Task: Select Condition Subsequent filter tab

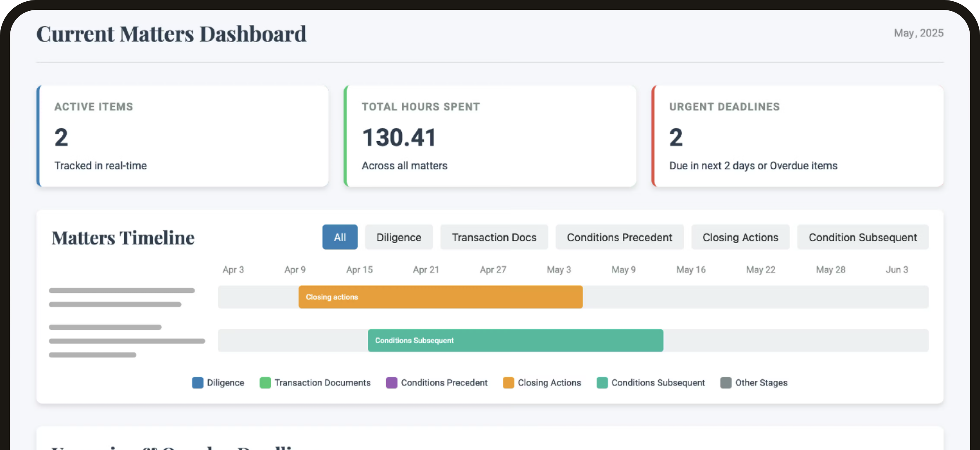Action: (862, 237)
